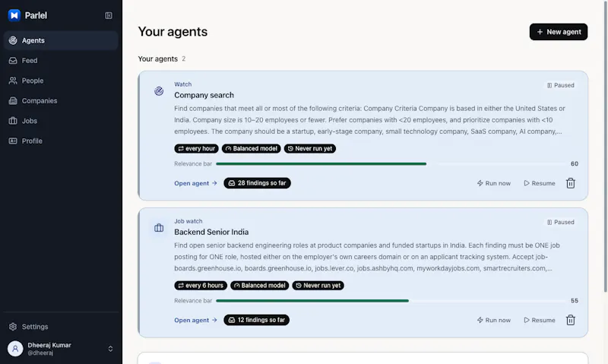Open the 'every hour' schedule tag
The width and height of the screenshot is (608, 364).
click(197, 148)
